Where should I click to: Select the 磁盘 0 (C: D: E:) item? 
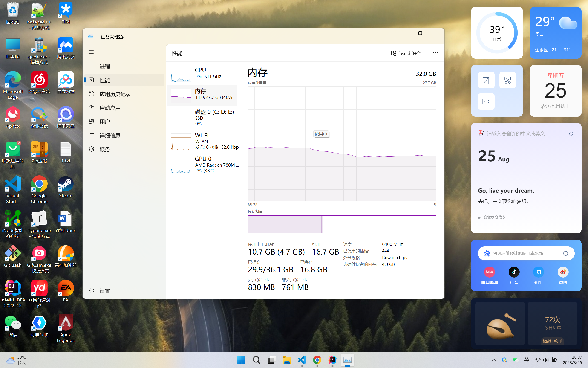click(202, 118)
